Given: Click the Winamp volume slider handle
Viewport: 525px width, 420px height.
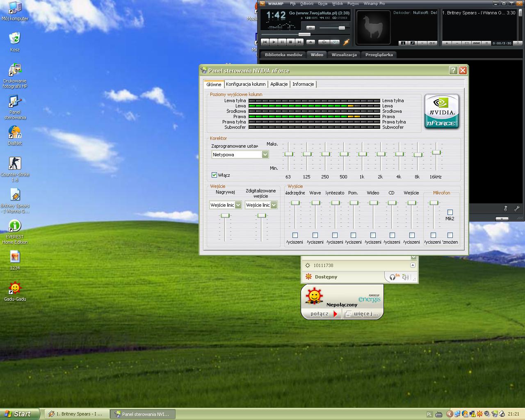Looking at the screenshot, I should [x=342, y=28].
